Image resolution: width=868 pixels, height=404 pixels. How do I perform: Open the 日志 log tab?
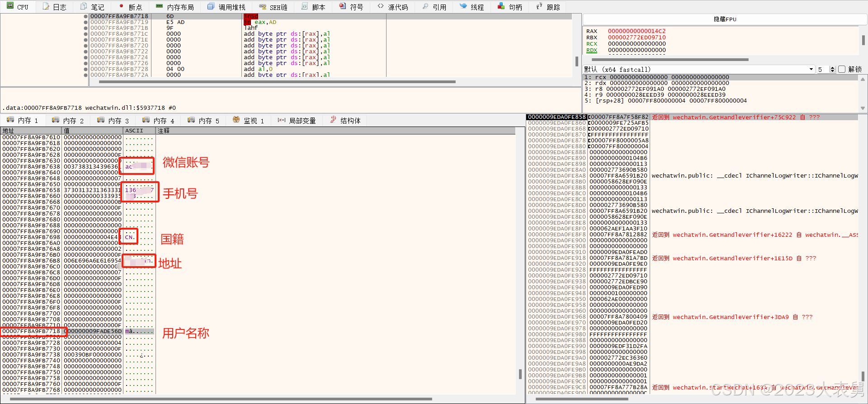(55, 7)
